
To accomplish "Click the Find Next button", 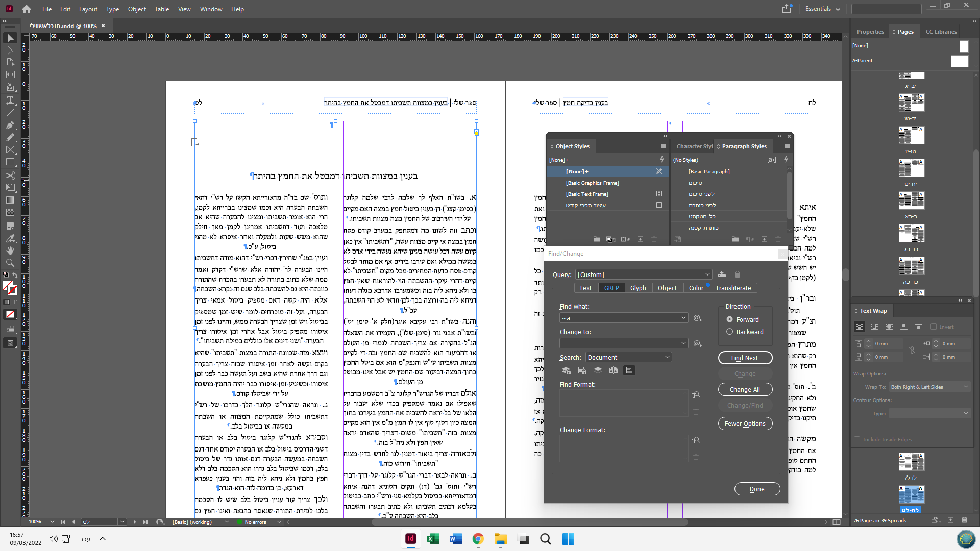I will pos(745,358).
